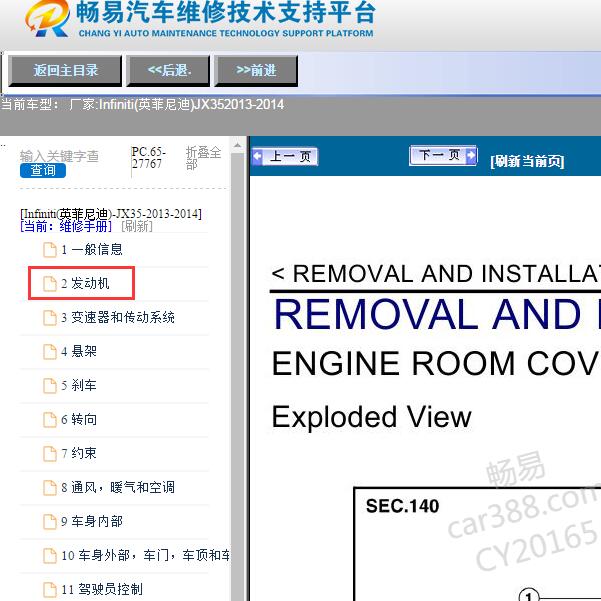Open tree item 6 转向
The width and height of the screenshot is (601, 601).
point(79,419)
